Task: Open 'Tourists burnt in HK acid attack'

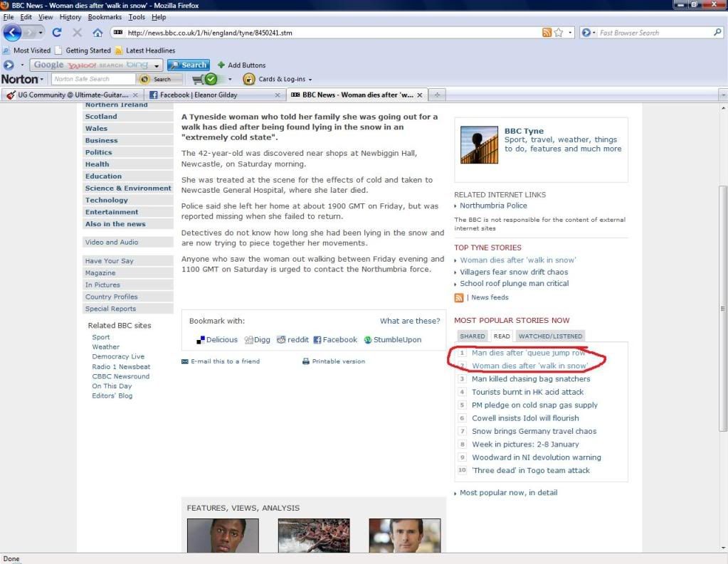Action: tap(527, 393)
